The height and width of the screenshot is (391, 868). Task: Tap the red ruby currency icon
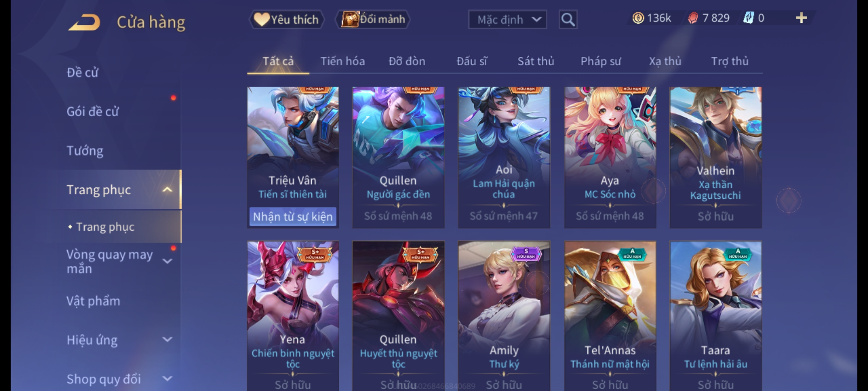click(693, 18)
